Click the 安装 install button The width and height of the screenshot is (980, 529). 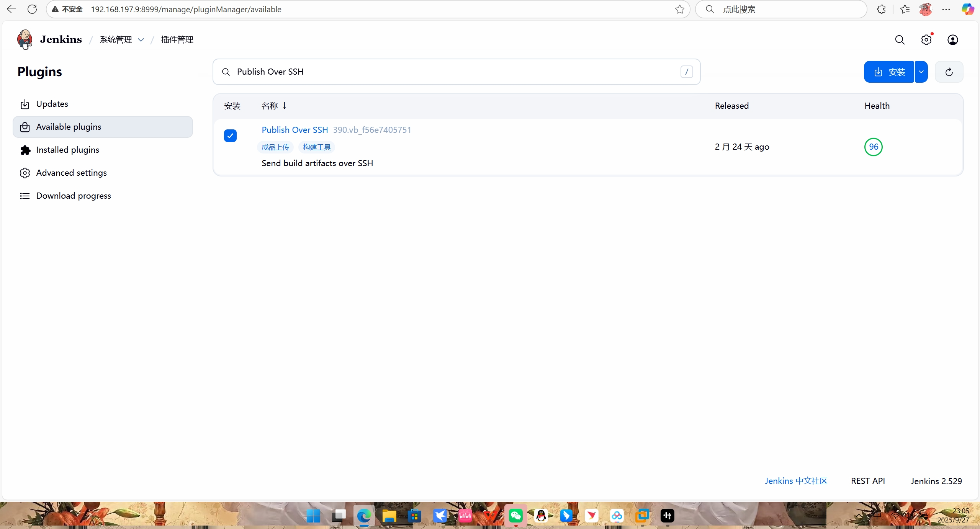889,72
